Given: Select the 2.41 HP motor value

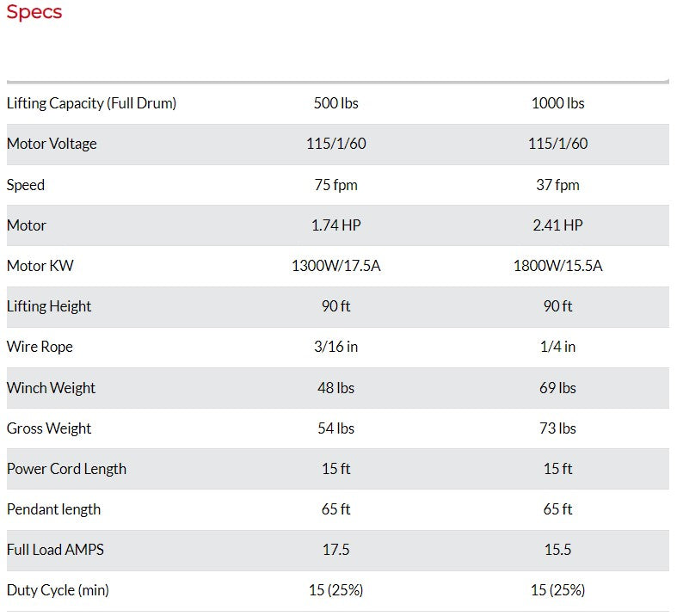Looking at the screenshot, I should (x=558, y=225).
